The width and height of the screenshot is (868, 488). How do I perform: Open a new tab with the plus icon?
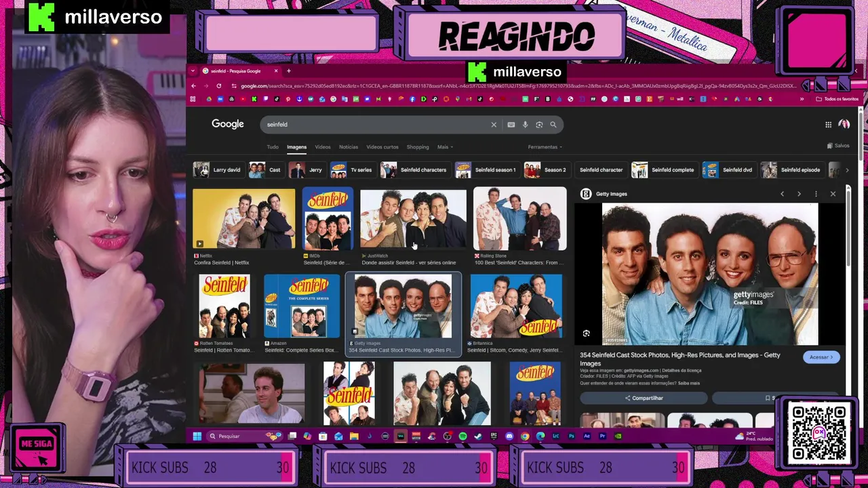click(288, 71)
